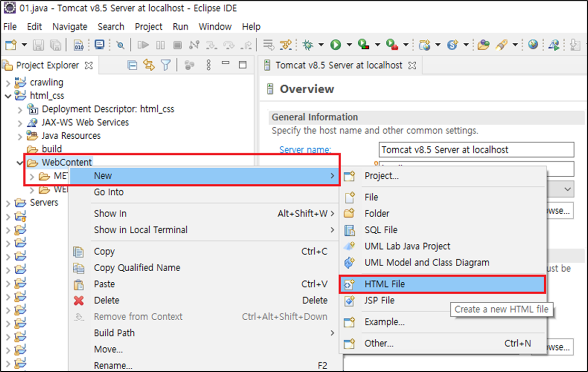Click Go Into in context menu
The image size is (588, 372).
click(204, 192)
